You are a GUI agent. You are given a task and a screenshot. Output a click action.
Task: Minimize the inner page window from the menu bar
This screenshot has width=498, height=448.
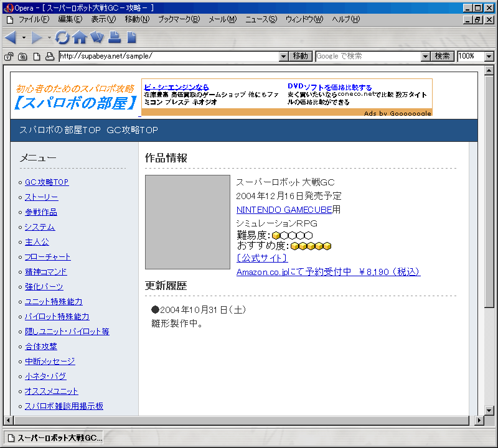click(x=467, y=20)
